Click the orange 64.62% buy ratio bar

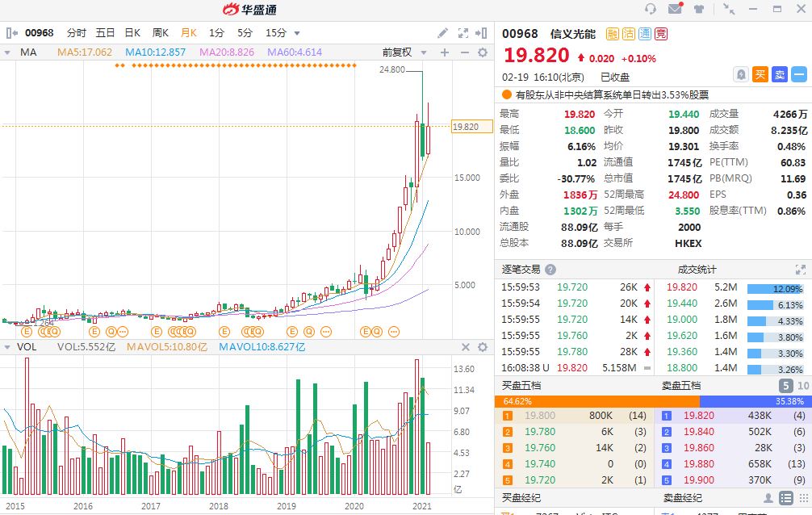click(597, 401)
